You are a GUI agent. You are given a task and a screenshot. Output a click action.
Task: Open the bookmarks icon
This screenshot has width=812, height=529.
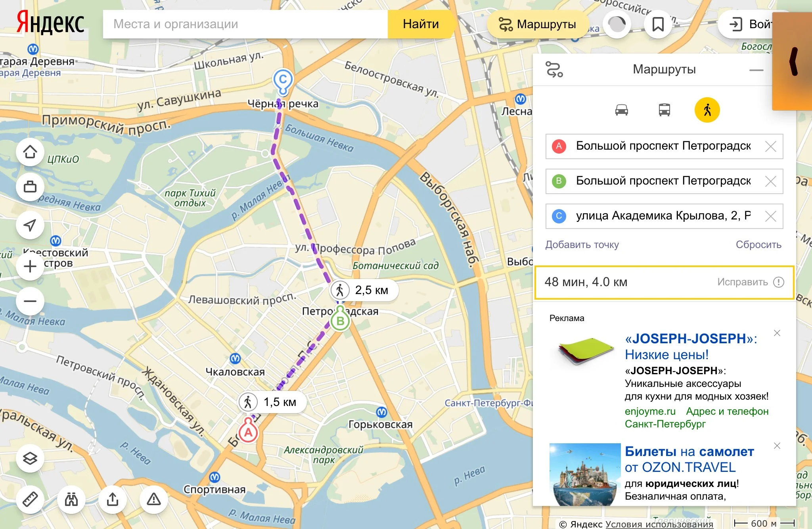[658, 24]
